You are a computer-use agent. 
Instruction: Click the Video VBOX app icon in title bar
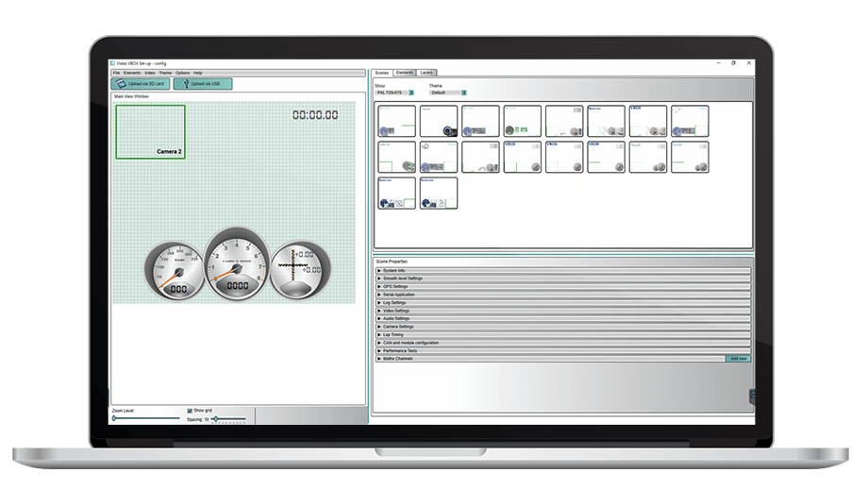tap(113, 63)
